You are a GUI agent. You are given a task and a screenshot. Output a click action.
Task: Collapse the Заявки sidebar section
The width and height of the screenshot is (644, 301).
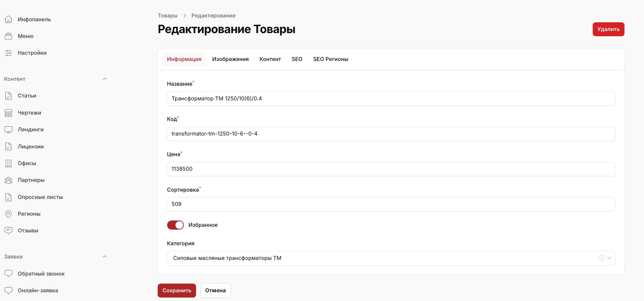click(x=105, y=257)
